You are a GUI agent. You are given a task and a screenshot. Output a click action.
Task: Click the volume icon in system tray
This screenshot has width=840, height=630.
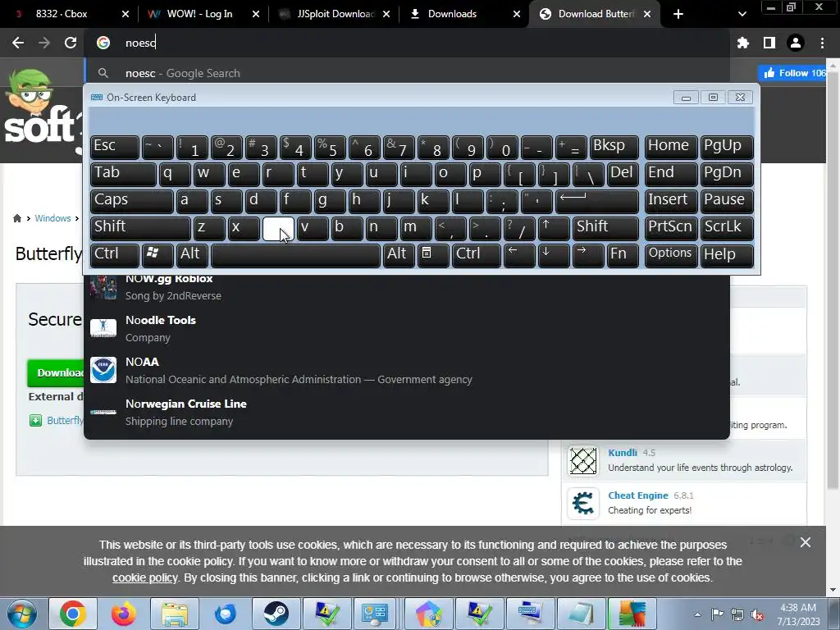point(757,615)
